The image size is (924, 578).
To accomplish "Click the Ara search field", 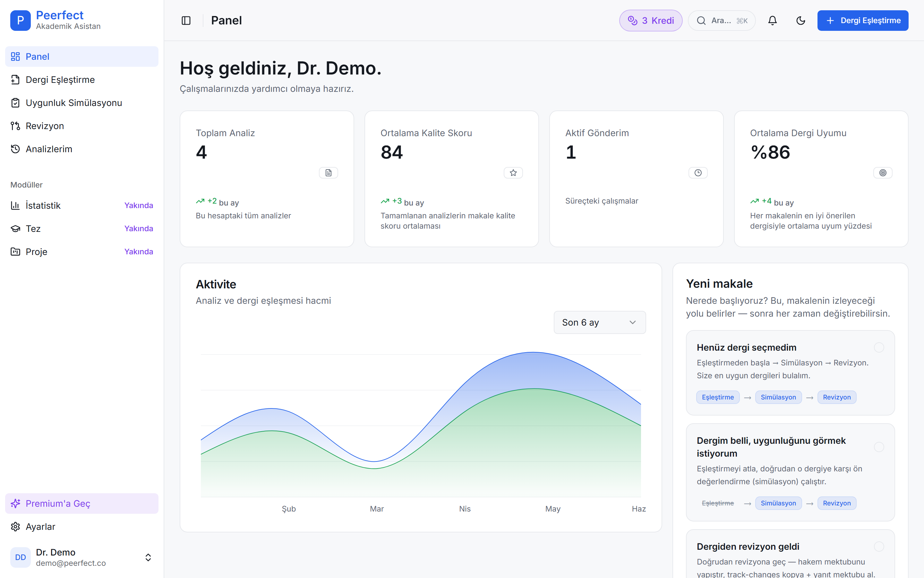I will pyautogui.click(x=721, y=21).
